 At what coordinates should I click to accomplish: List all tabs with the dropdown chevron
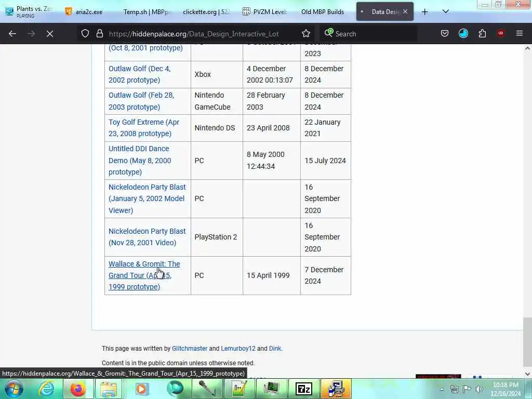pyautogui.click(x=446, y=12)
